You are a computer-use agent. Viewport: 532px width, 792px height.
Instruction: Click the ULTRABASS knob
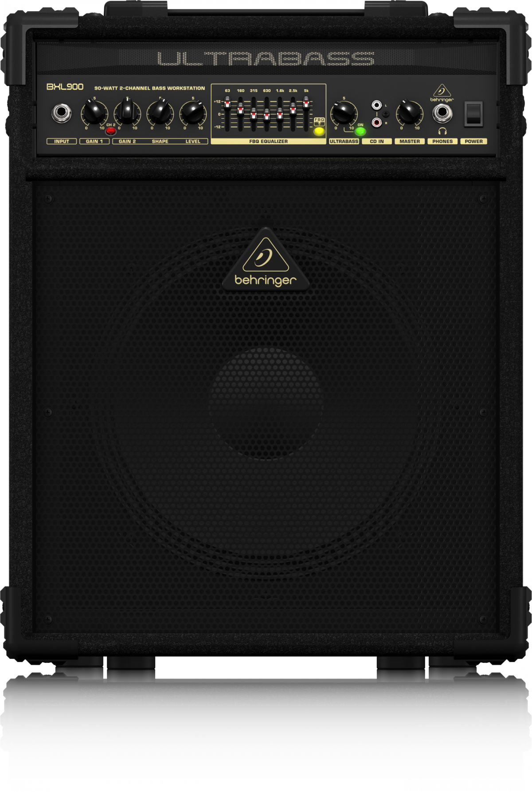(344, 113)
